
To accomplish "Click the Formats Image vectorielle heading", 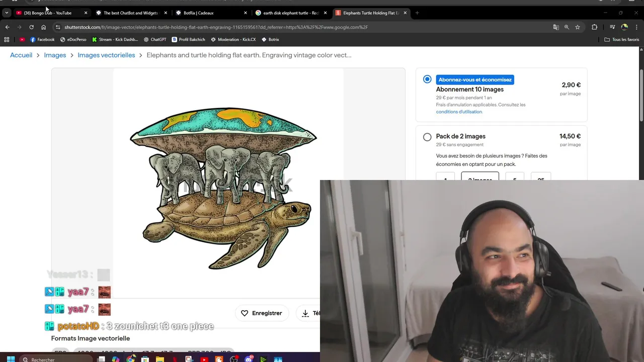I will pyautogui.click(x=91, y=338).
